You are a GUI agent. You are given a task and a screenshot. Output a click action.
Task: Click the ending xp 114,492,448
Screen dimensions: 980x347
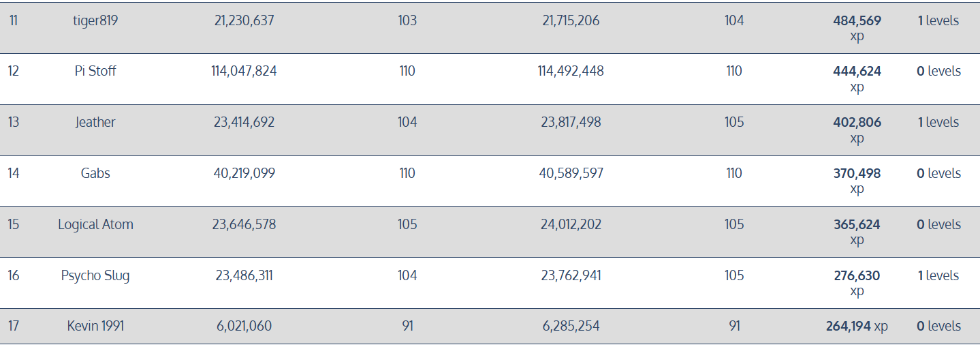(x=571, y=71)
